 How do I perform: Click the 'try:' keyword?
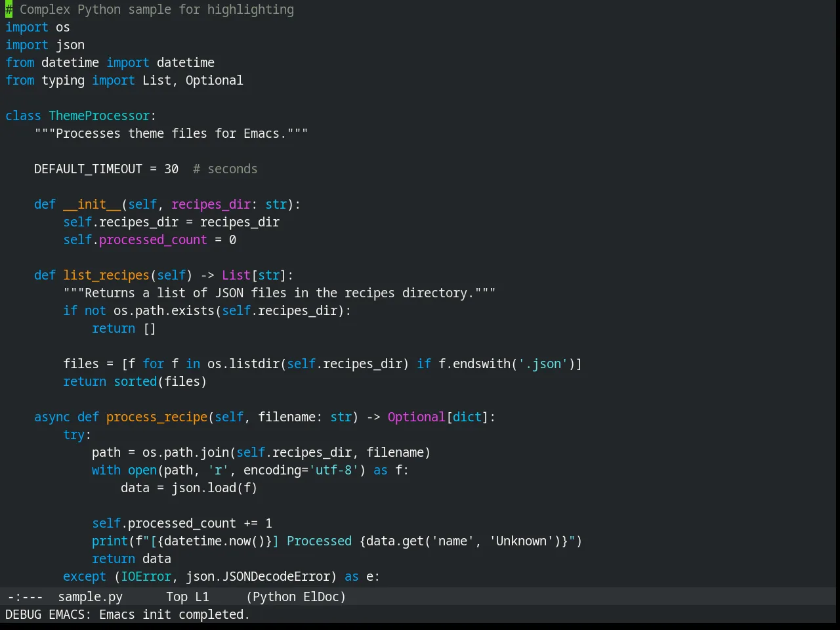77,434
